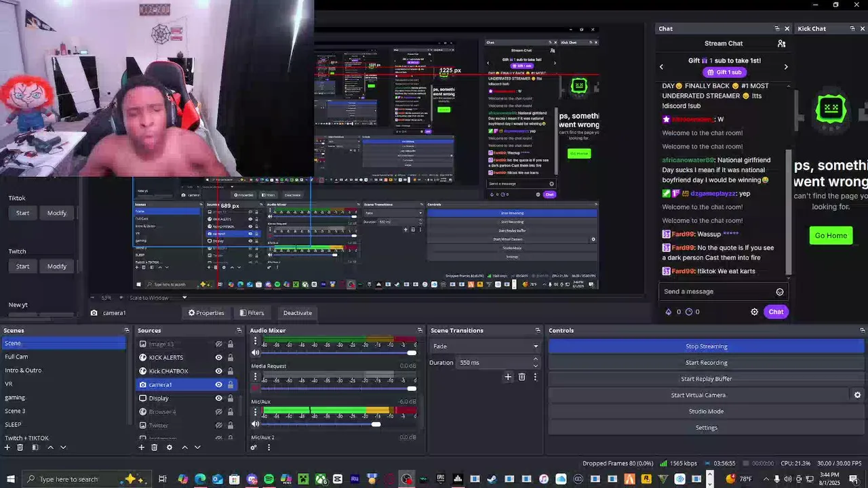Deactivate the camera1 source
The width and height of the screenshot is (868, 488).
click(x=297, y=313)
